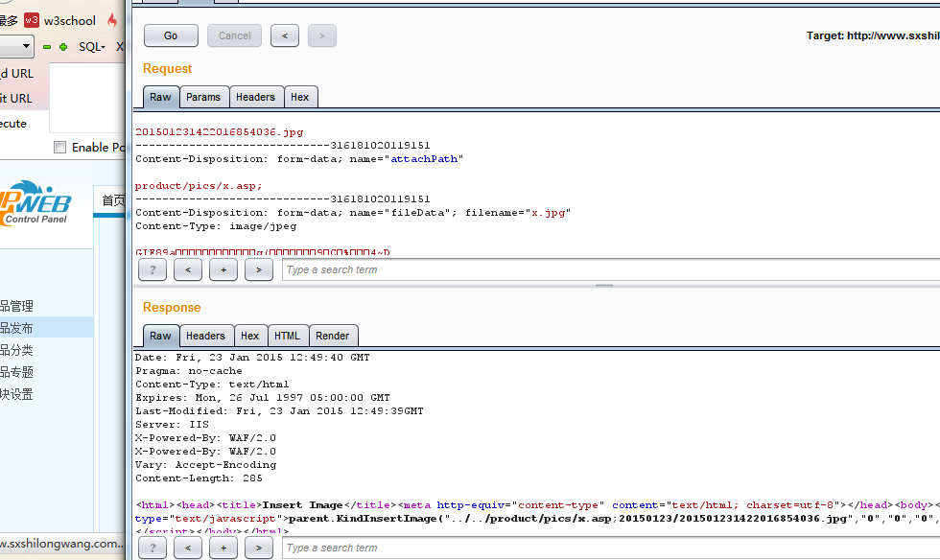Click the sxshilongwang.com status bar text

click(61, 544)
